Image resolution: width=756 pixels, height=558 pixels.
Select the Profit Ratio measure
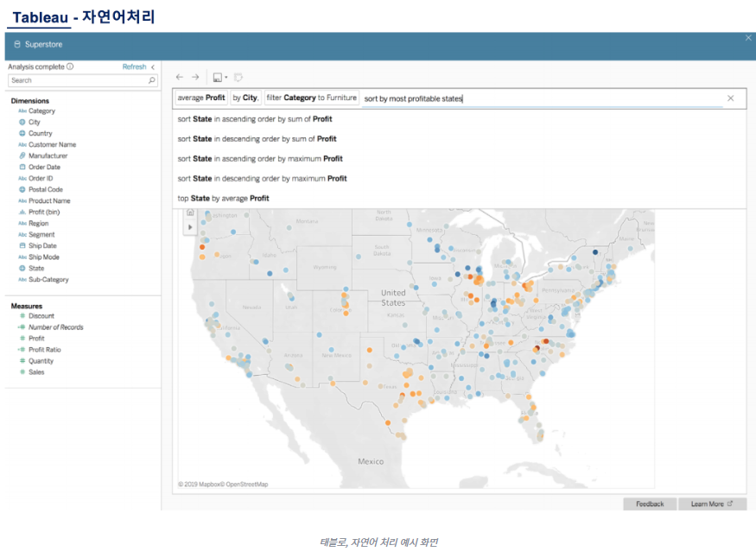[44, 350]
